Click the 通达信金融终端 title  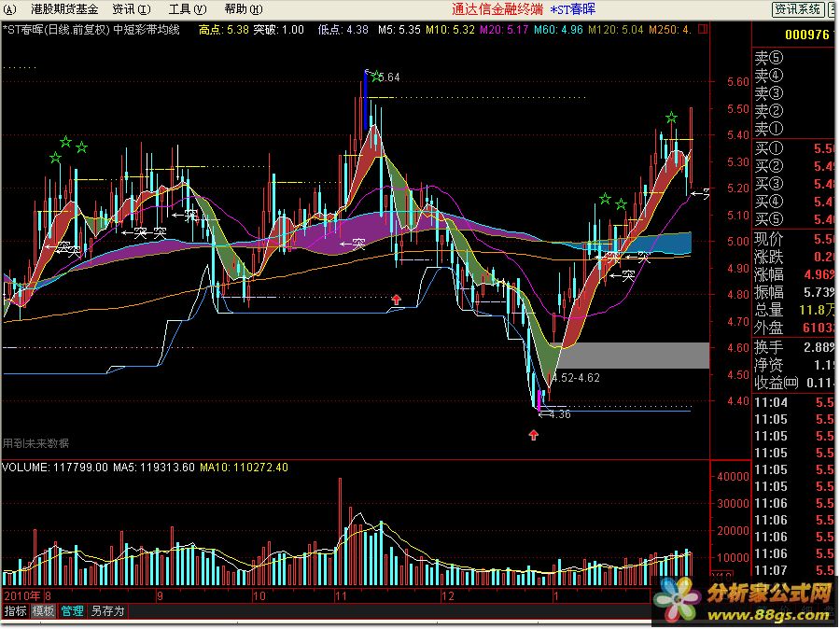497,9
